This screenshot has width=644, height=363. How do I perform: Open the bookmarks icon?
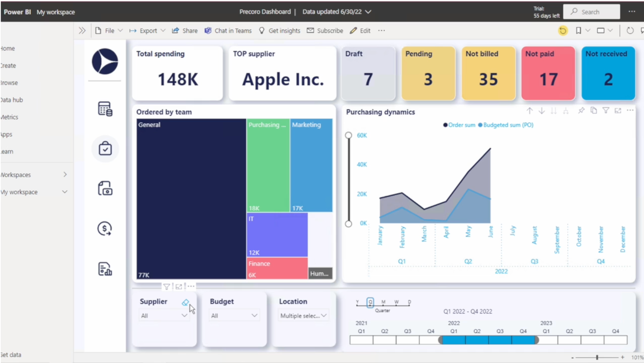pos(578,31)
